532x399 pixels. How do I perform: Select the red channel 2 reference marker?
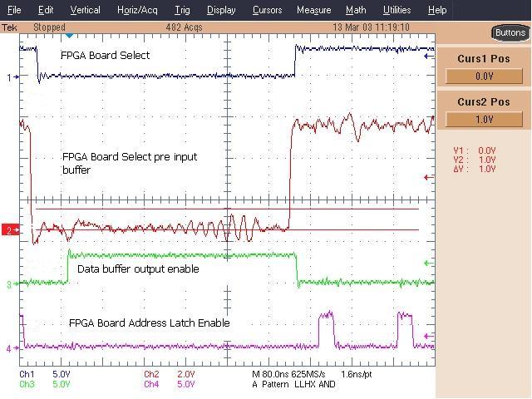click(9, 230)
